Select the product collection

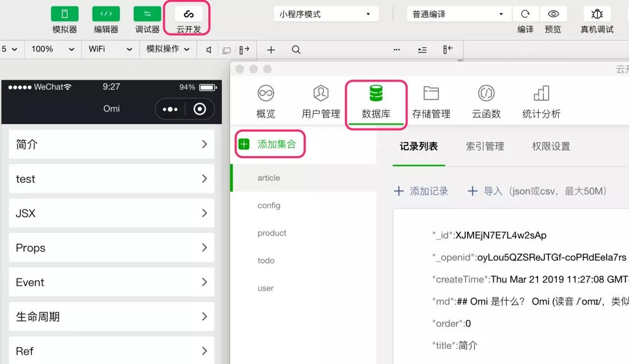(303, 233)
